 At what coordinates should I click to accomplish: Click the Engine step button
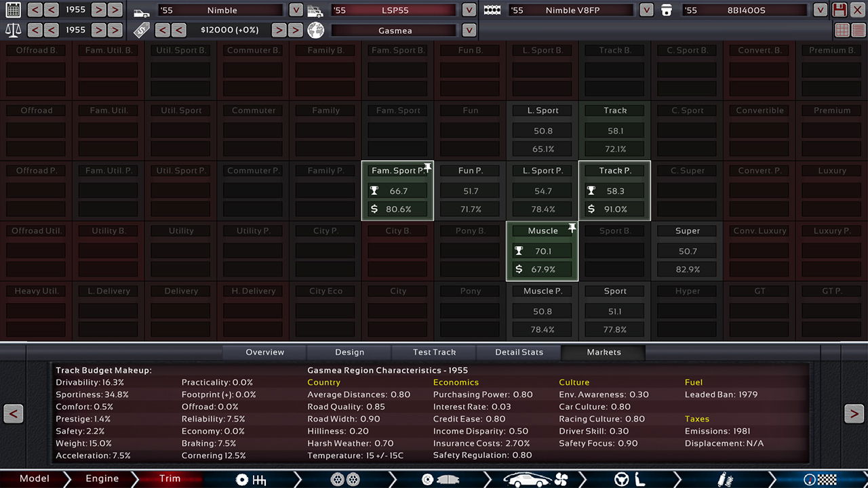pos(102,479)
